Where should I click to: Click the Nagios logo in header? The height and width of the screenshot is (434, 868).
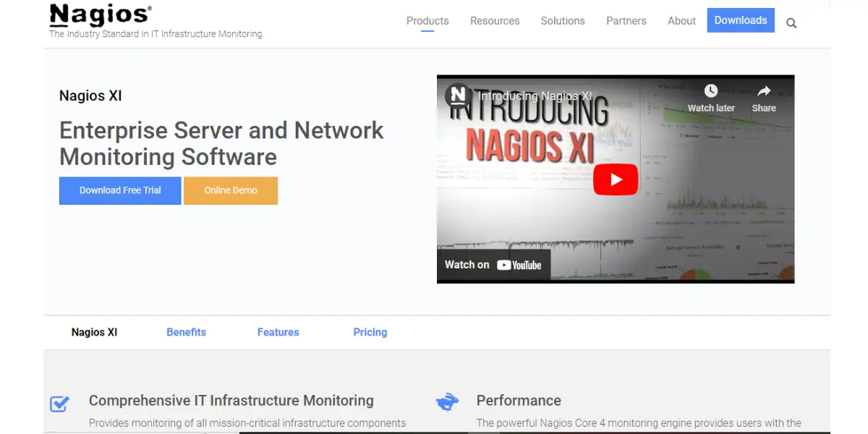click(101, 15)
